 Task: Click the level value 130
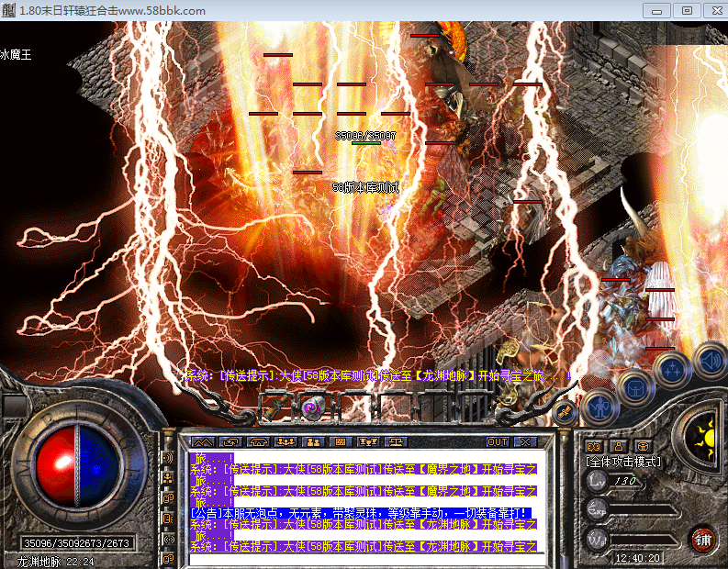click(x=625, y=481)
